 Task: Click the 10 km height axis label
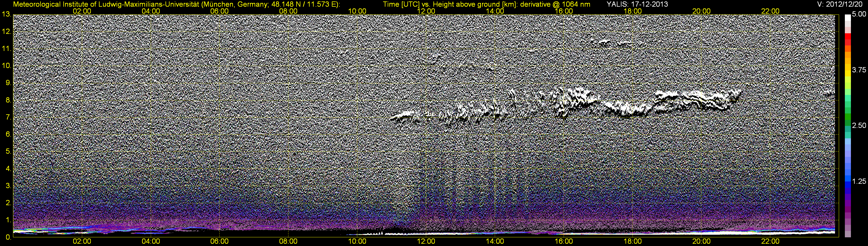6,66
